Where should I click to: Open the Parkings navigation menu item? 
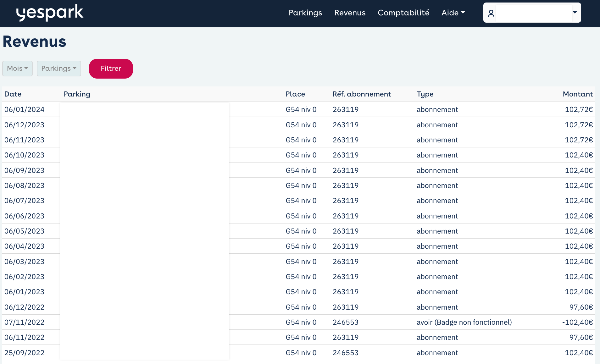(305, 13)
